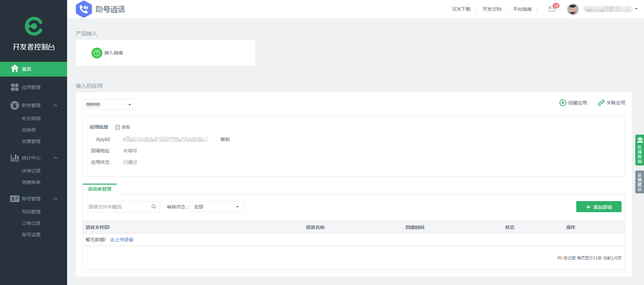
Task: Click the green question mark guide icon
Action: pyautogui.click(x=97, y=53)
